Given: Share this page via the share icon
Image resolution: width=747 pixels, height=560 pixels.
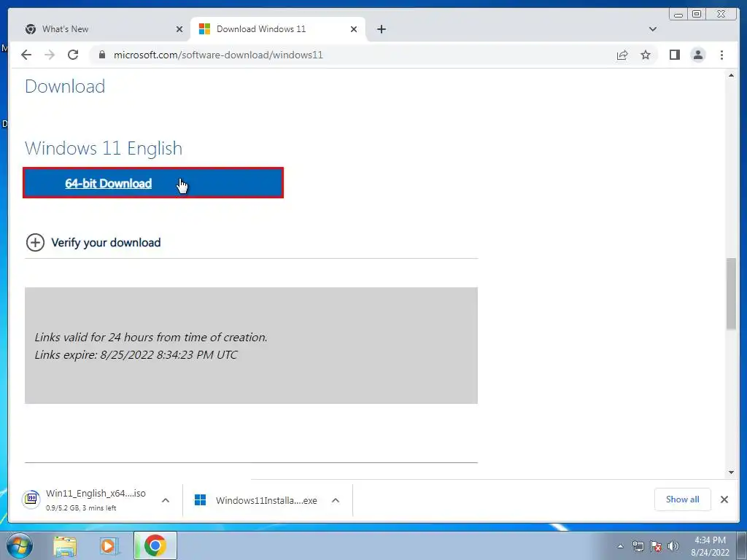Looking at the screenshot, I should pos(622,55).
